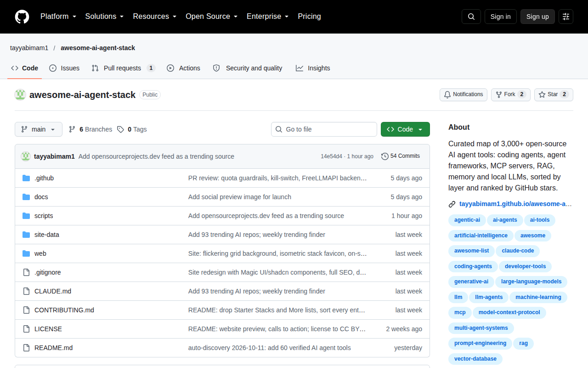Click the model-context-protocol topic tag
This screenshot has height=368, width=588.
click(509, 313)
